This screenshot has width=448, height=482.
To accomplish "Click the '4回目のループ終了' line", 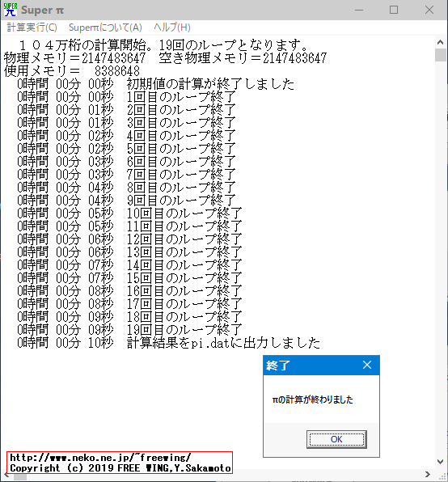I will point(126,136).
